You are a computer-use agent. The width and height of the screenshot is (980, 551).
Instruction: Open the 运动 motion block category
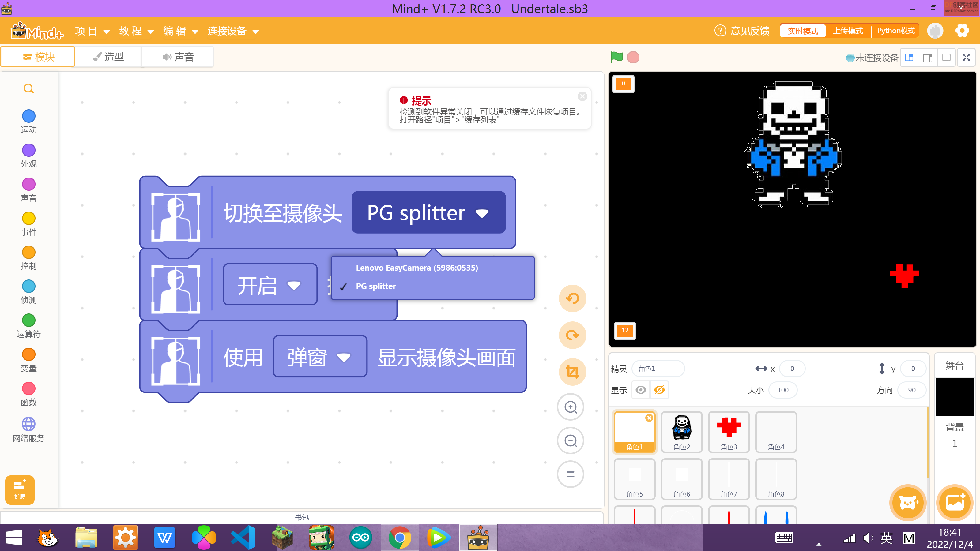point(28,122)
